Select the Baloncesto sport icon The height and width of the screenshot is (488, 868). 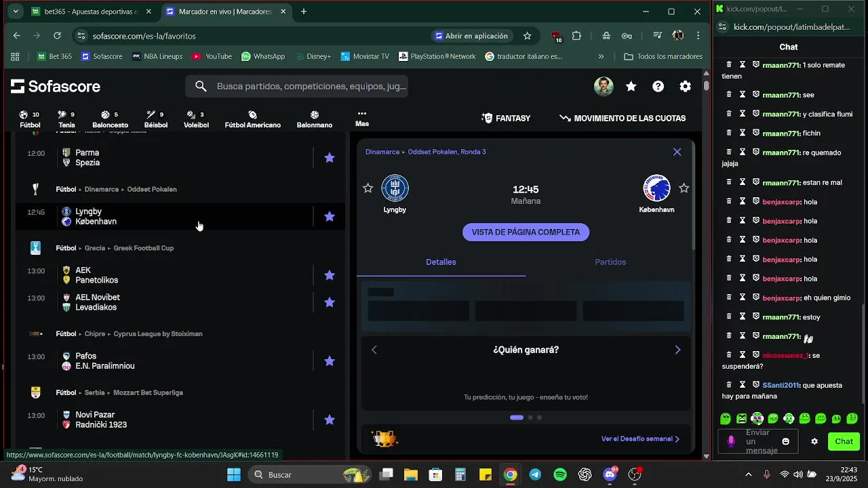point(110,119)
